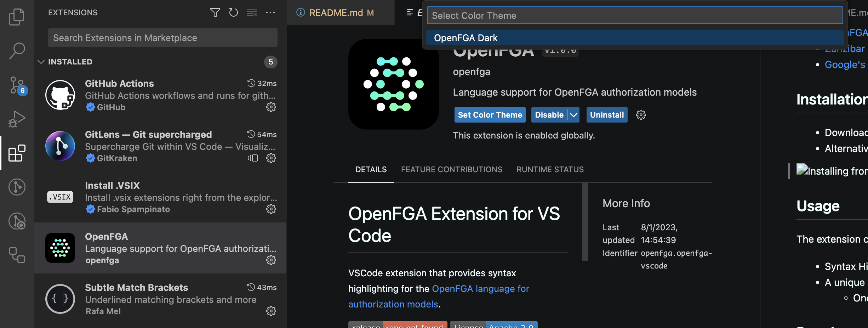
Task: Select the Extensions view icon
Action: point(17,153)
